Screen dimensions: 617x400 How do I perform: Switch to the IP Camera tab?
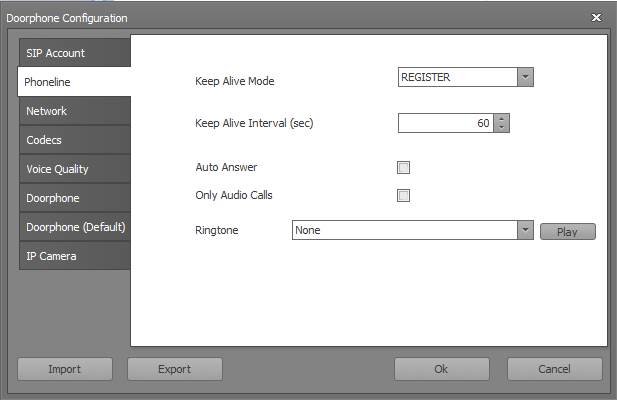tap(75, 256)
